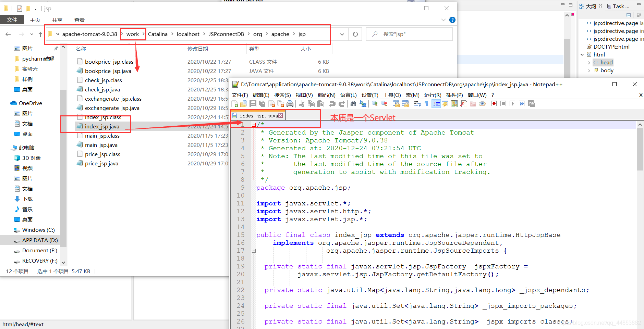644x329 pixels.
Task: Open 查看 tab in Explorer ribbon
Action: [80, 20]
